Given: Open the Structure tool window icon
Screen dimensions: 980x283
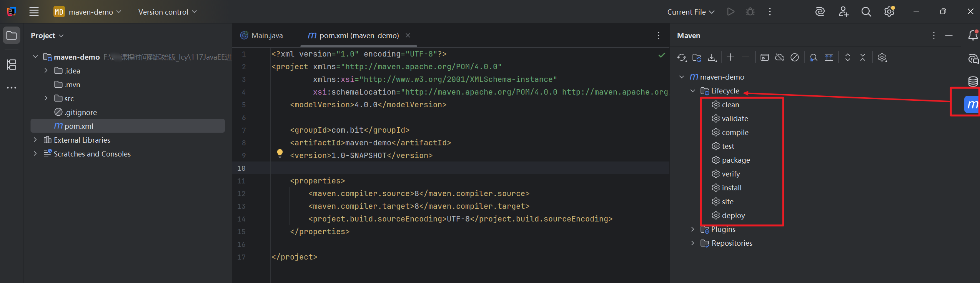Looking at the screenshot, I should 12,65.
